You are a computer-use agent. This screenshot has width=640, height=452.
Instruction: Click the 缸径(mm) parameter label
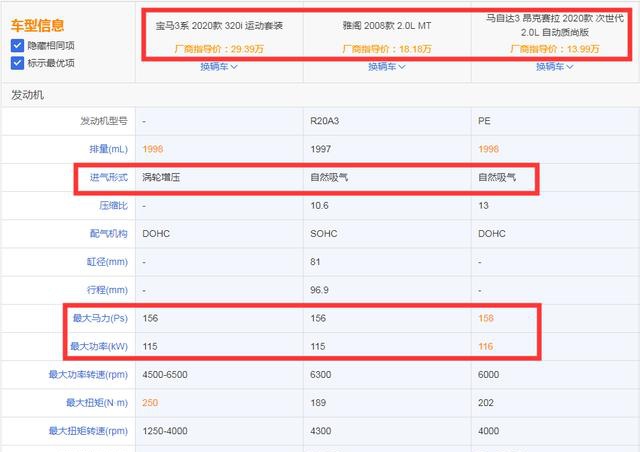tap(107, 262)
